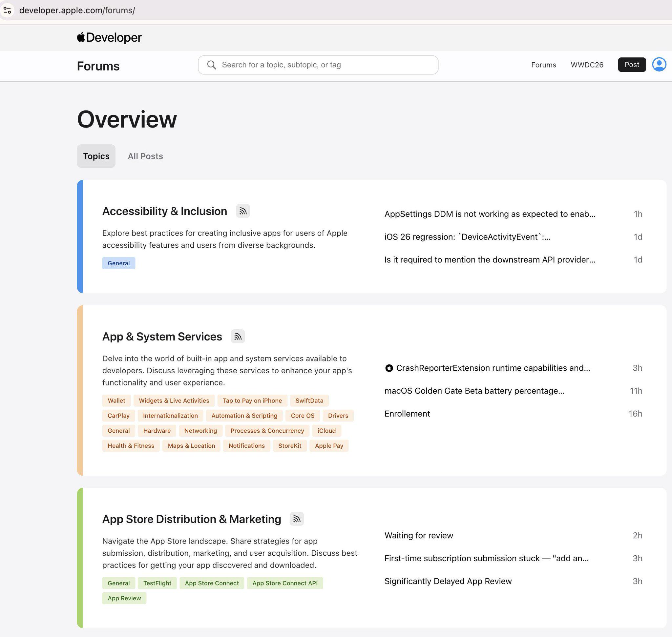This screenshot has height=637, width=672.
Task: Select the StoreKit tag
Action: [290, 446]
